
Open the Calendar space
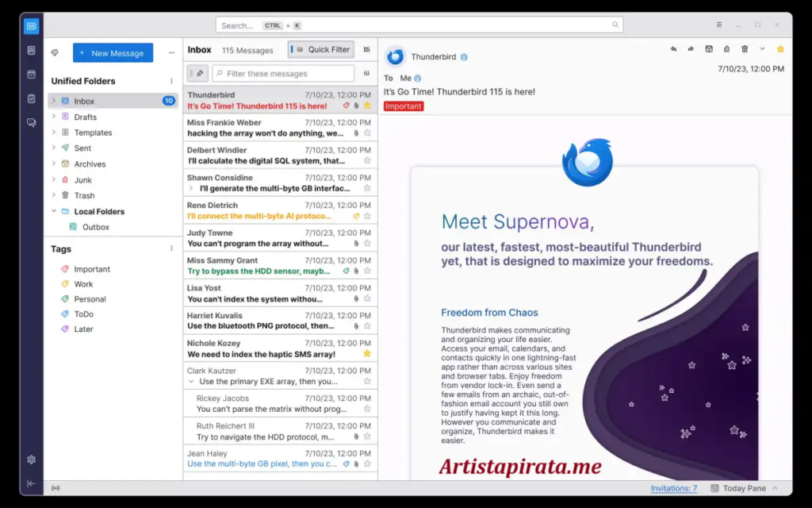click(x=32, y=74)
